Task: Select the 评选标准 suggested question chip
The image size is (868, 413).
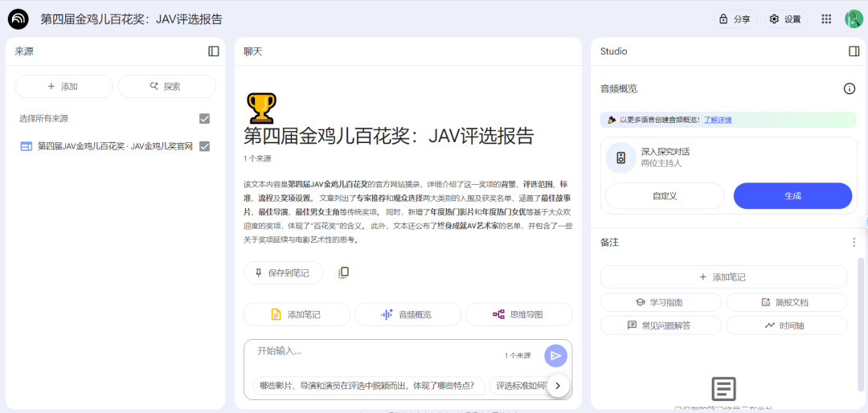Action: point(520,386)
